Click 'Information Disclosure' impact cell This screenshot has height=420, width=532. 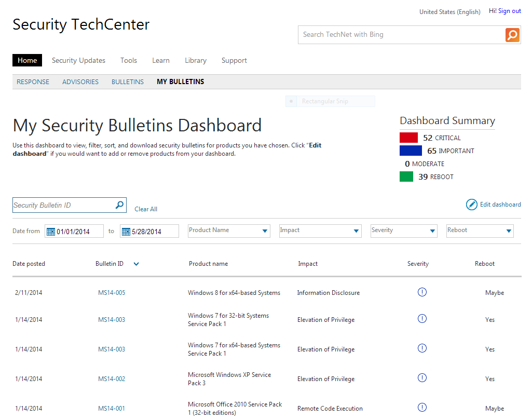pyautogui.click(x=329, y=293)
